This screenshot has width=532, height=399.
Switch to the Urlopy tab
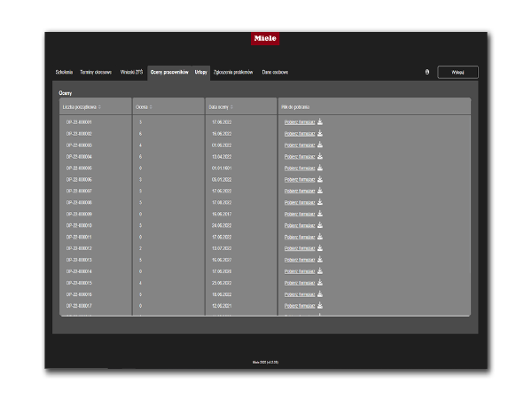pos(201,72)
